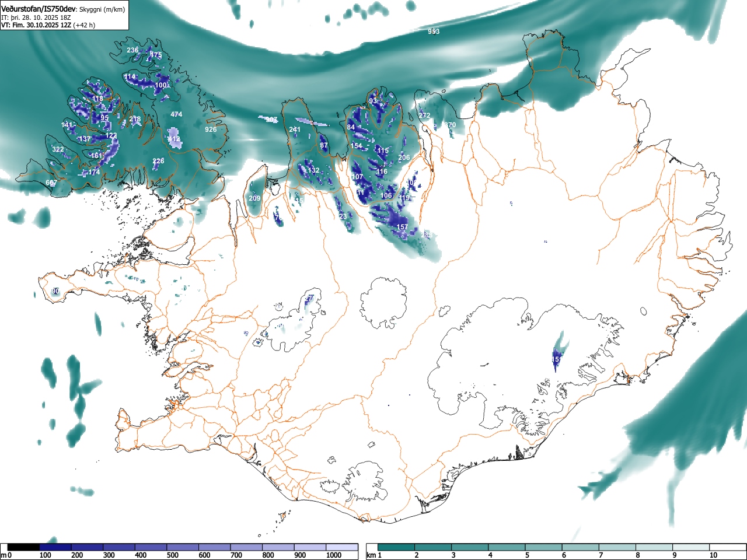Pick the black 0–100 m legend swatch
Screen dimensions: 747x560
click(x=23, y=547)
